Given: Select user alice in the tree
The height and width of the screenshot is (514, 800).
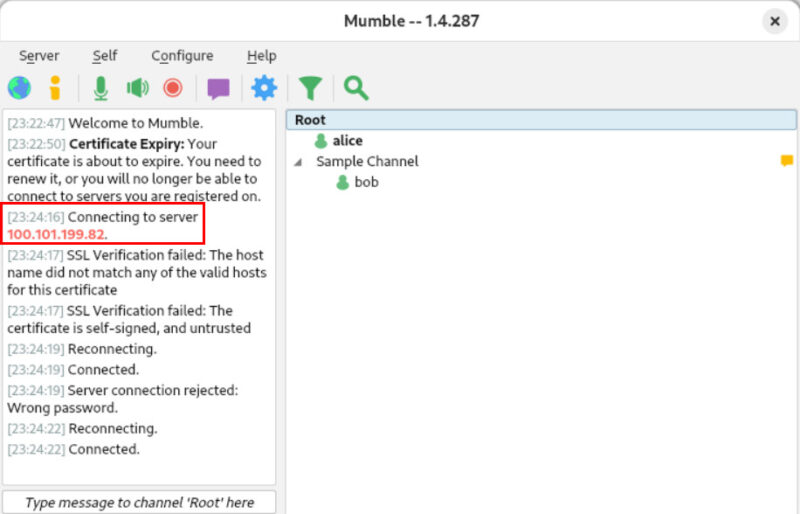Looking at the screenshot, I should pyautogui.click(x=347, y=141).
